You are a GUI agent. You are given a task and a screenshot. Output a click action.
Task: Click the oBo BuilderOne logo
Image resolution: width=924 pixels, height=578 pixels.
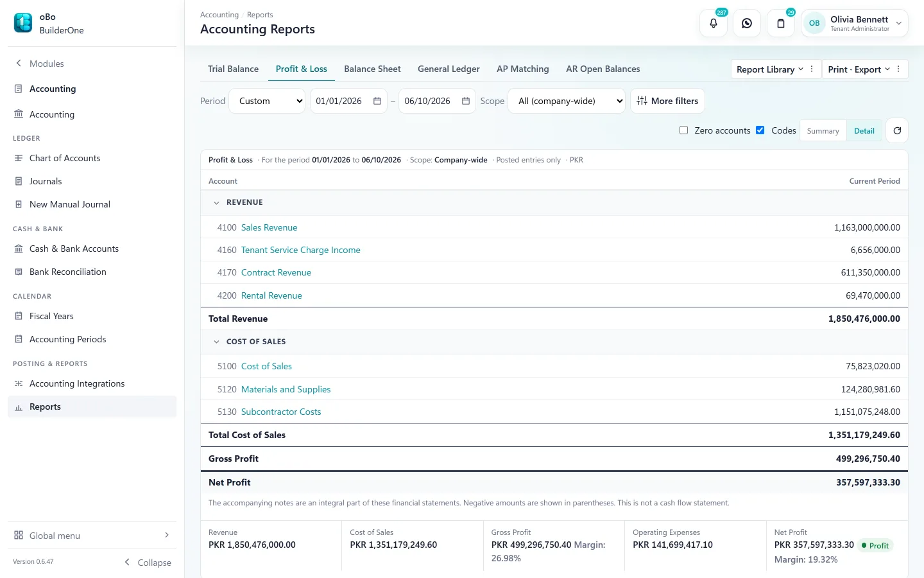point(23,23)
